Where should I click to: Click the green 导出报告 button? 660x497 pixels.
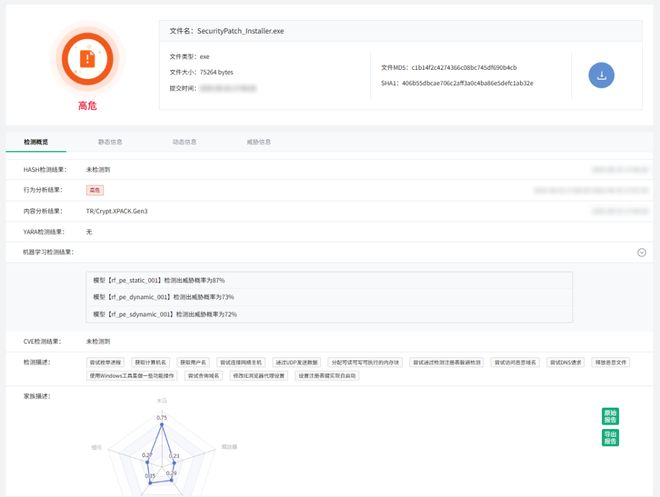(610, 437)
